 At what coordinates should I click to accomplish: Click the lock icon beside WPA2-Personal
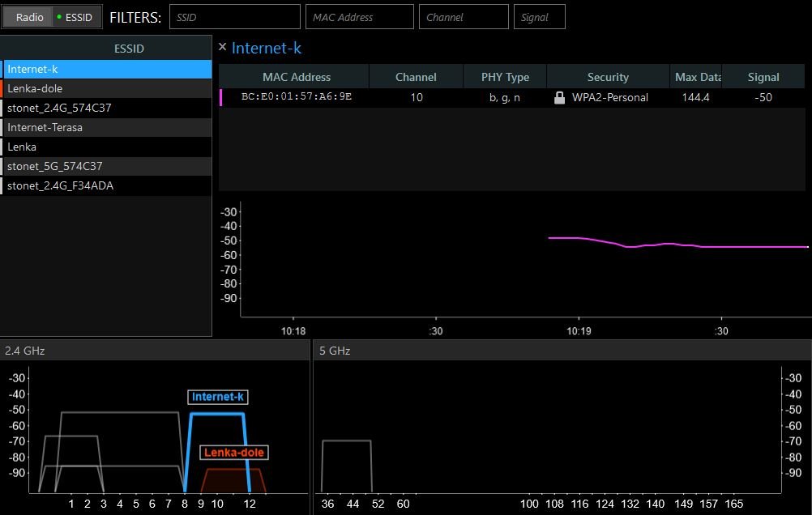[x=558, y=96]
